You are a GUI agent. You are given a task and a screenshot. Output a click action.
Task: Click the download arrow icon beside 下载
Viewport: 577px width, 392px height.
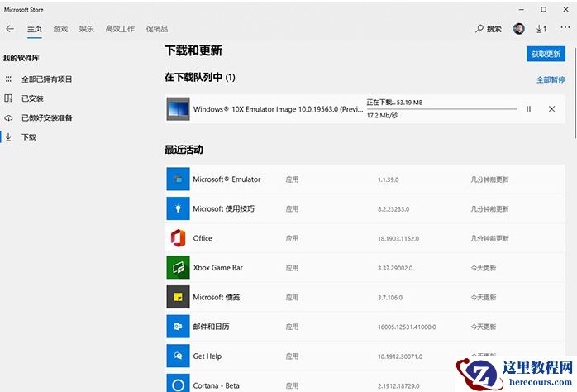(8, 137)
